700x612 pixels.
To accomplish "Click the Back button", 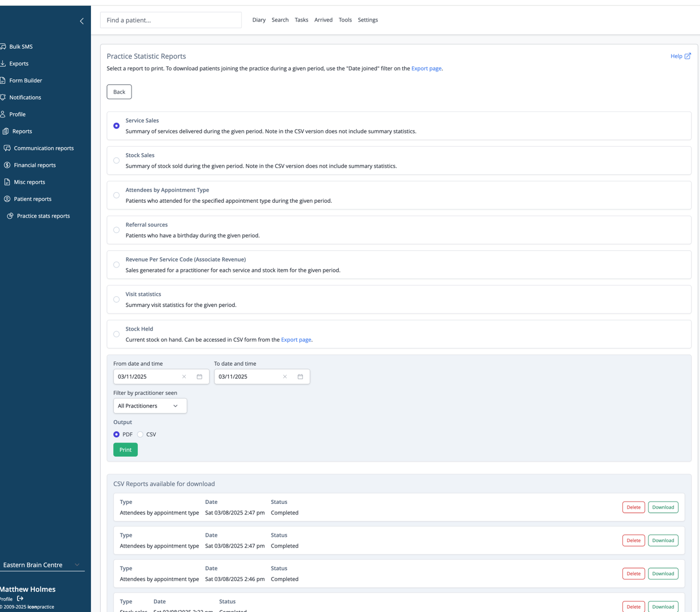I will coord(119,92).
